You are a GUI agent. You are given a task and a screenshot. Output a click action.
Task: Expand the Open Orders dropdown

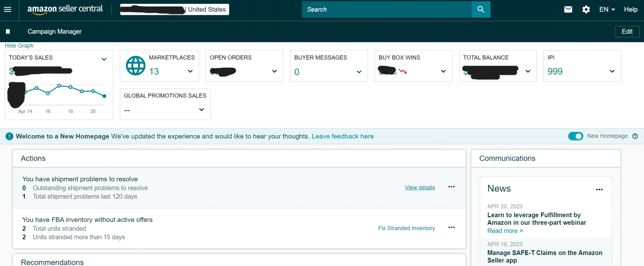(x=274, y=71)
